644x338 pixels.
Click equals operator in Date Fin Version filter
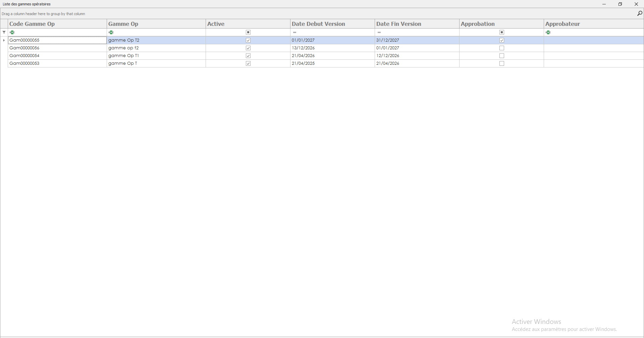[379, 32]
